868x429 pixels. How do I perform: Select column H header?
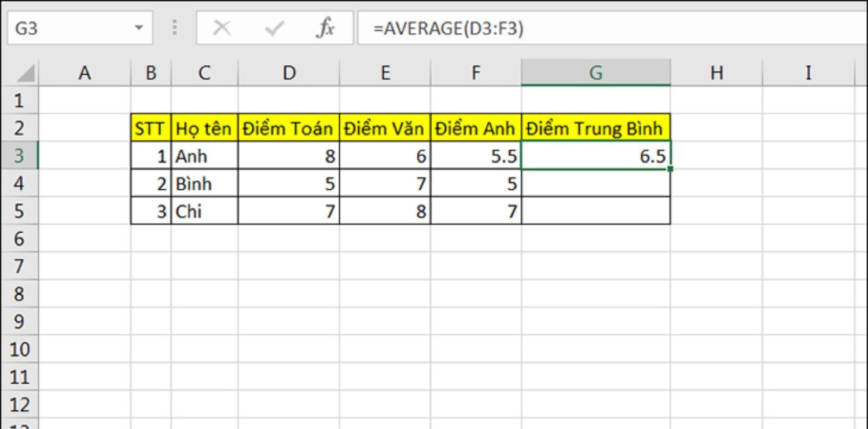coord(717,73)
